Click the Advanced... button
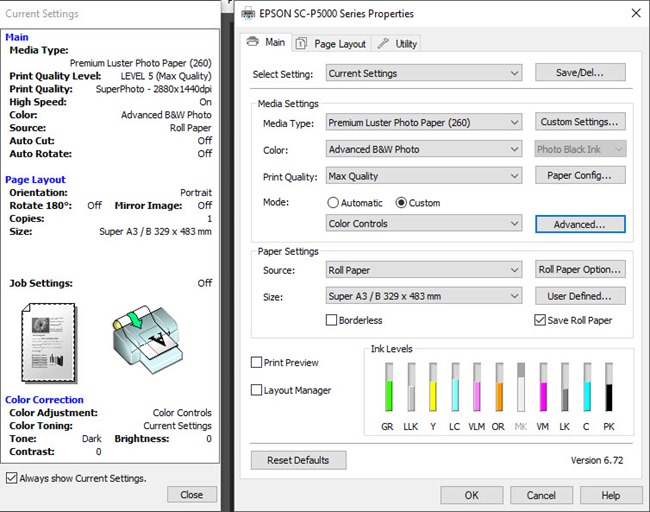Image resolution: width=650 pixels, height=512 pixels. pyautogui.click(x=580, y=224)
